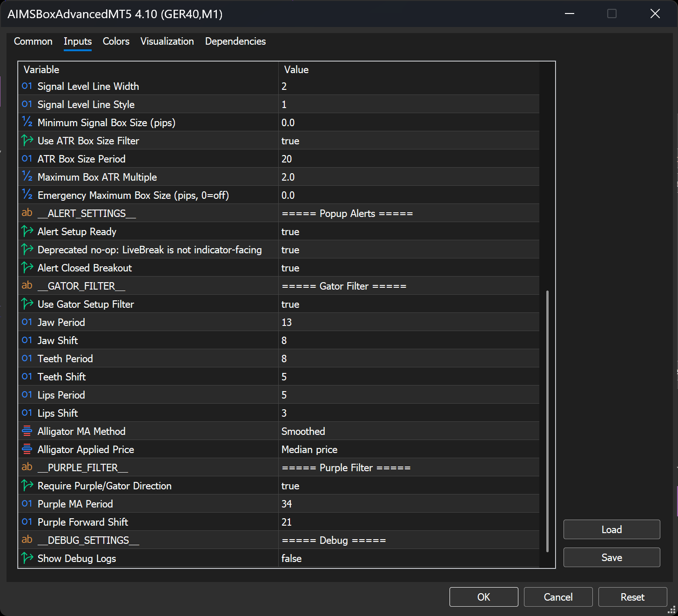Click the inputs list vertical scrollbar thumb
678x616 pixels.
point(547,421)
